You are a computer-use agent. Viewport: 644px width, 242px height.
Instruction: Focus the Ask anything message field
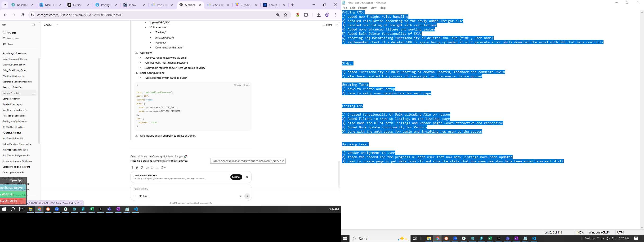191,189
